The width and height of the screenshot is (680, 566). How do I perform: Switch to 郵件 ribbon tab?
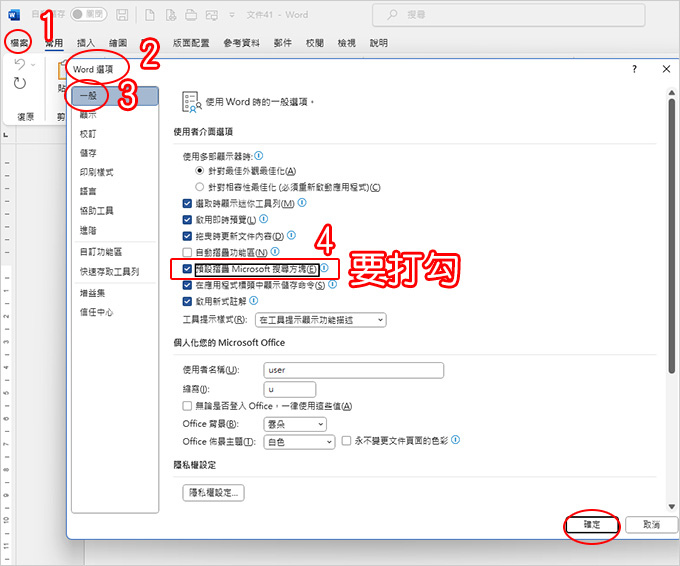(x=283, y=43)
